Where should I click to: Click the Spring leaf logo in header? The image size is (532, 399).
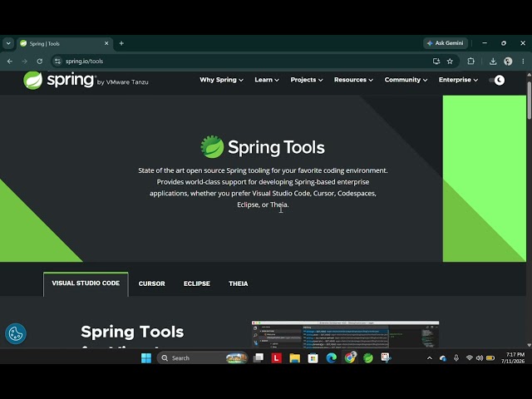click(x=33, y=81)
